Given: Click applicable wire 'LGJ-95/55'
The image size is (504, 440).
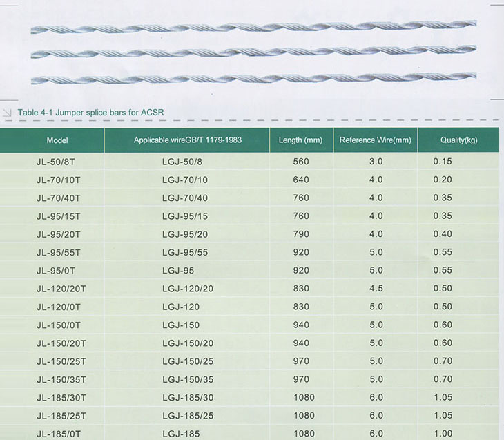Looking at the screenshot, I should [185, 253].
